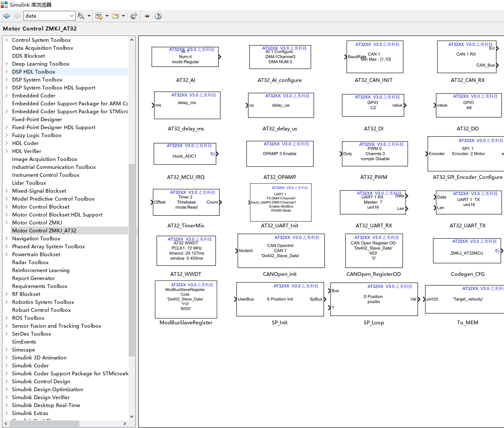Open search options dropdown arrow
This screenshot has width=504, height=428.
pyautogui.click(x=89, y=16)
